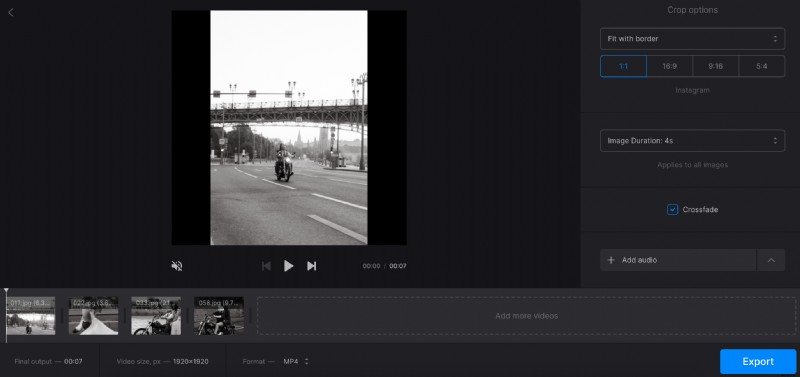Click the Add audio button
The width and height of the screenshot is (800, 377).
[x=678, y=260]
